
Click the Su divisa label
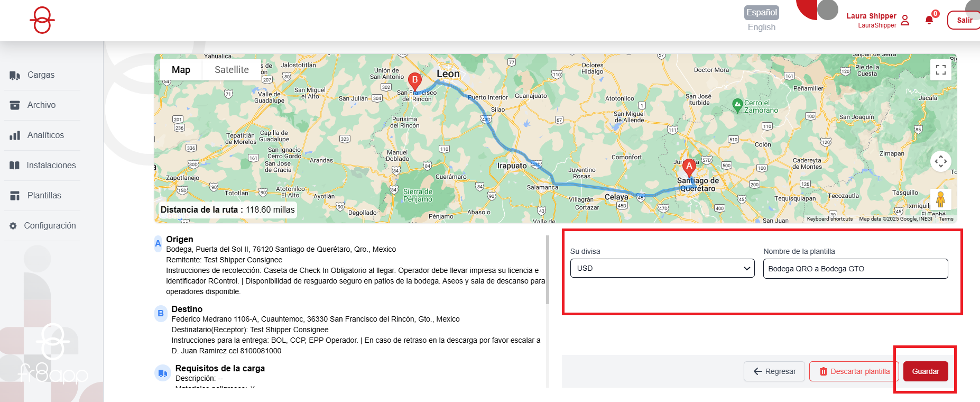coord(585,251)
